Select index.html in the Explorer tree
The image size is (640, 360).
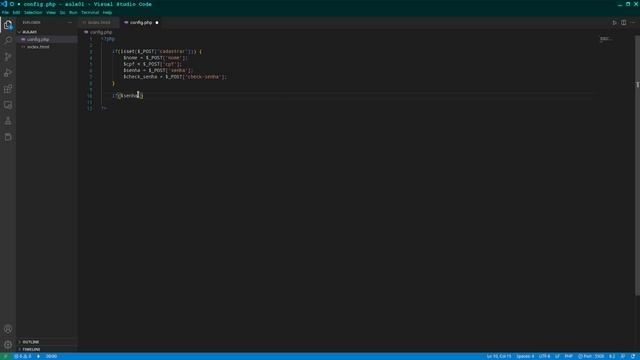coord(47,47)
